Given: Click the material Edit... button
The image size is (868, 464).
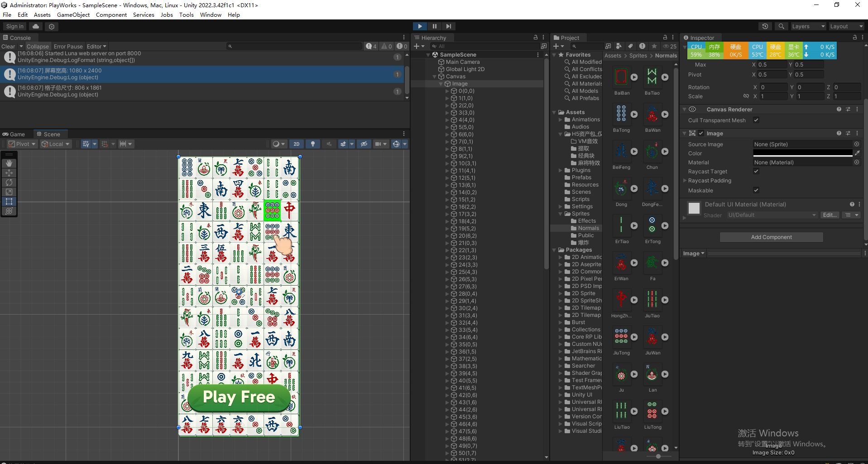Looking at the screenshot, I should [x=830, y=215].
